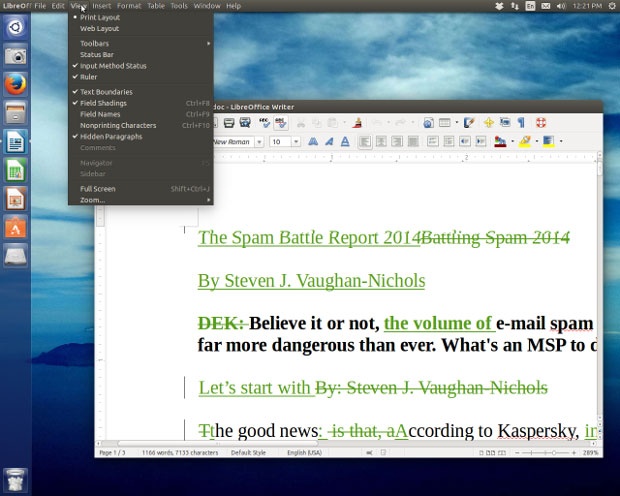Open LibreOffice Help lifebuoy icon
620x496 pixels.
click(x=541, y=123)
